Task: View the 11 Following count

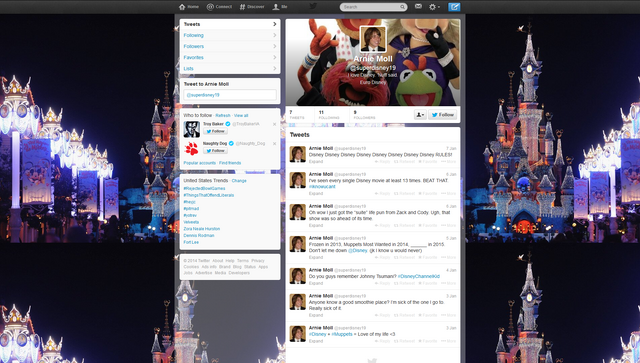Action: point(329,115)
